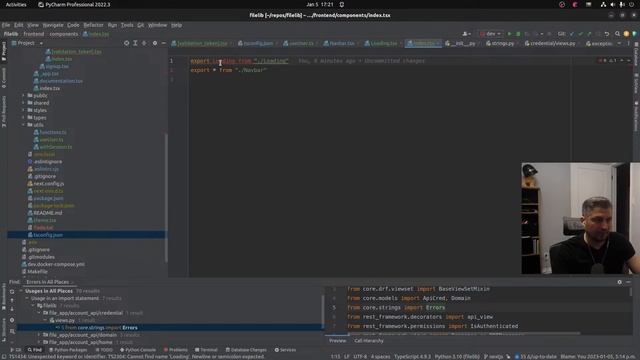
Task: Open the Pull Requests sidebar button
Action: (4, 111)
